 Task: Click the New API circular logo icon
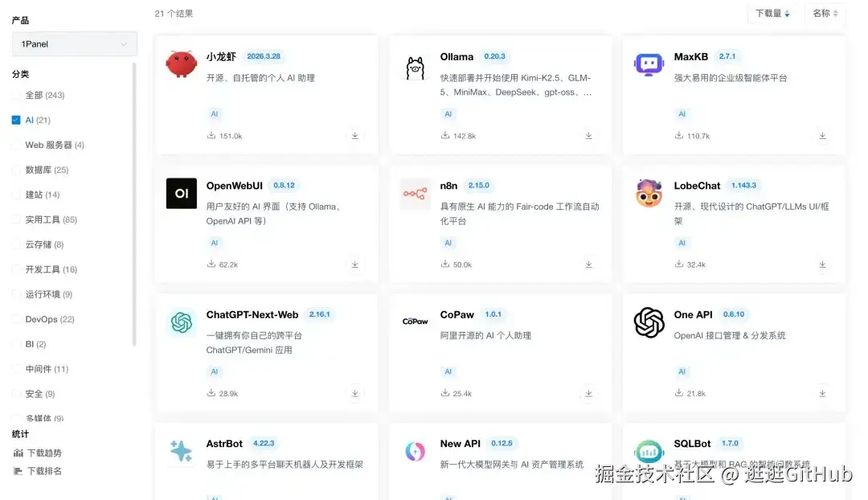point(416,451)
